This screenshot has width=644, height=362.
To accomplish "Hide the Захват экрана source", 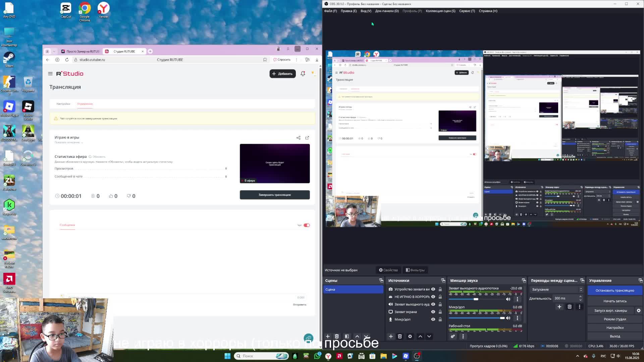I will coord(433,312).
